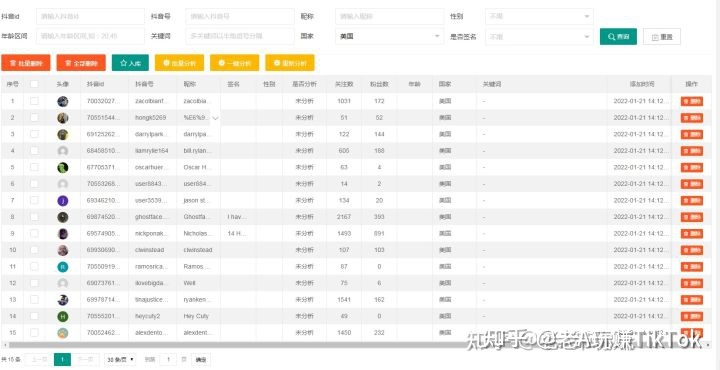Screen dimensions: 720x370
Task: Click the 抖音号 input field
Action: [240, 16]
